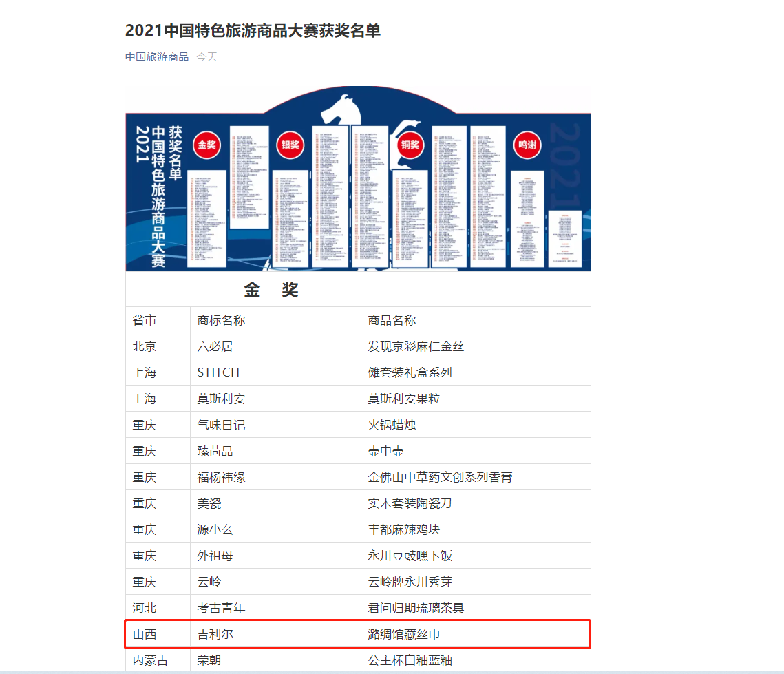This screenshot has width=784, height=674.
Task: Select the 发现京彩麻仁金丝 product cell
Action: click(476, 346)
